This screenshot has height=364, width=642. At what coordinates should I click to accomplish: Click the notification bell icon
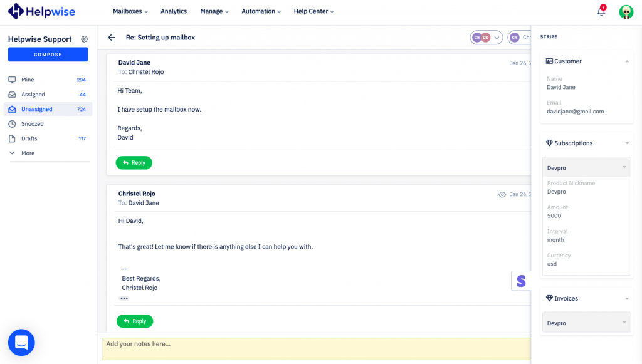[x=601, y=11]
